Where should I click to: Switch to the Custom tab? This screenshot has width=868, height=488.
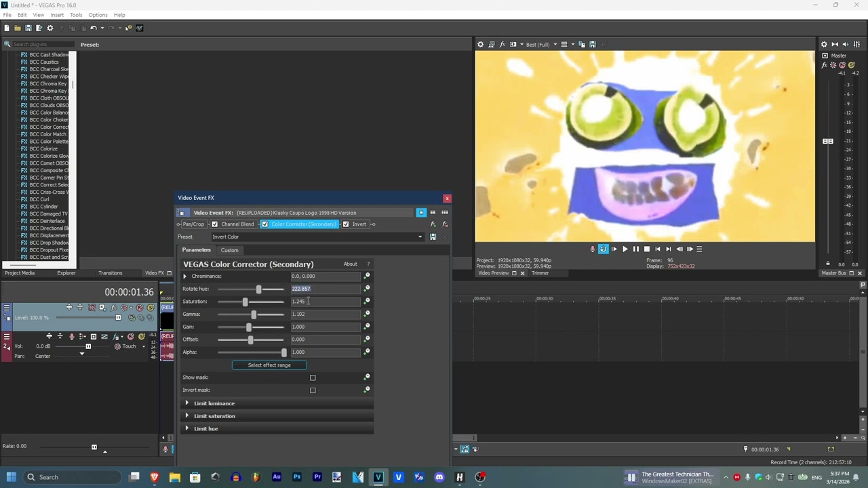229,250
